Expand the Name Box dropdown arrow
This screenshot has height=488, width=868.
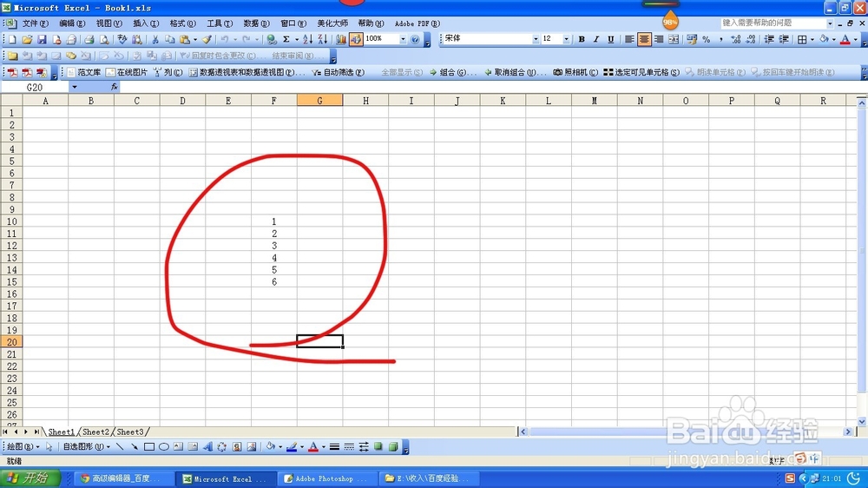click(74, 87)
